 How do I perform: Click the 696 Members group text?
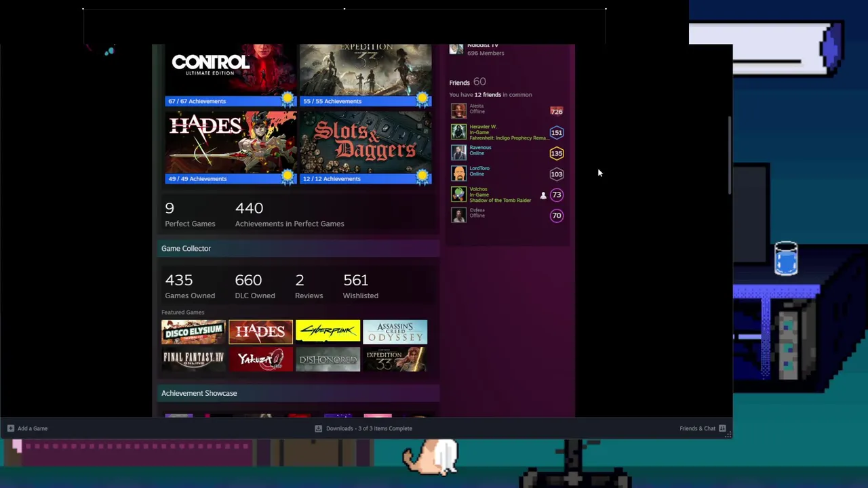coord(486,53)
